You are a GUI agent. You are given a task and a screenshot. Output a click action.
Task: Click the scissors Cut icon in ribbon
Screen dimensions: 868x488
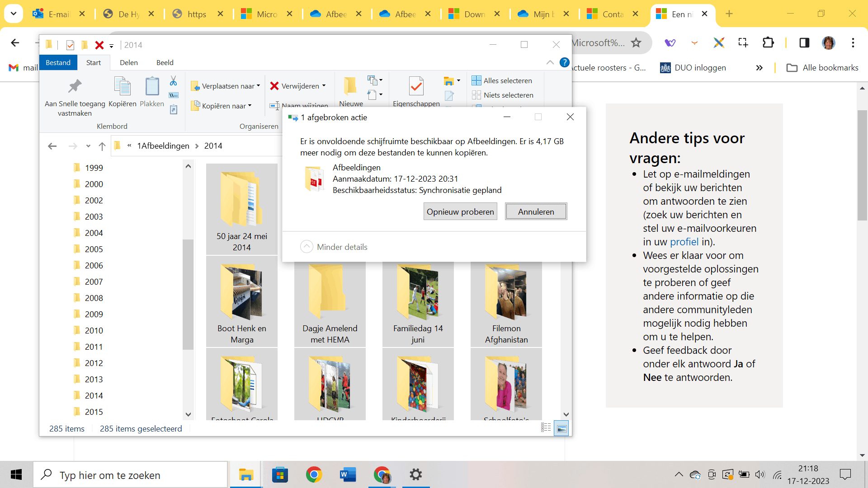[173, 81]
